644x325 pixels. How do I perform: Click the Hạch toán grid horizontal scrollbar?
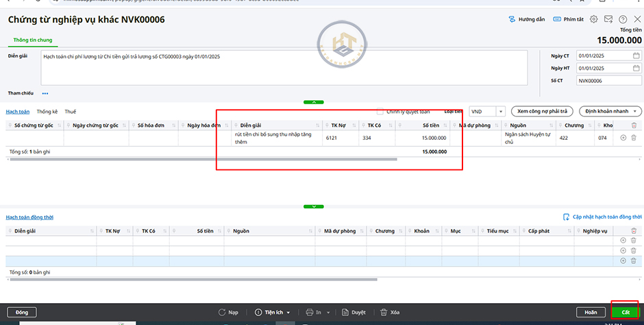click(x=206, y=159)
